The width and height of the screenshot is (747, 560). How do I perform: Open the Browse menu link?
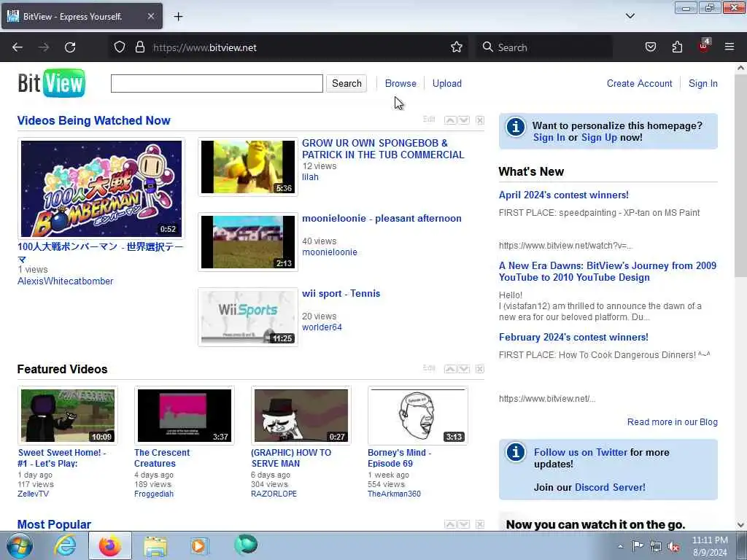[400, 83]
